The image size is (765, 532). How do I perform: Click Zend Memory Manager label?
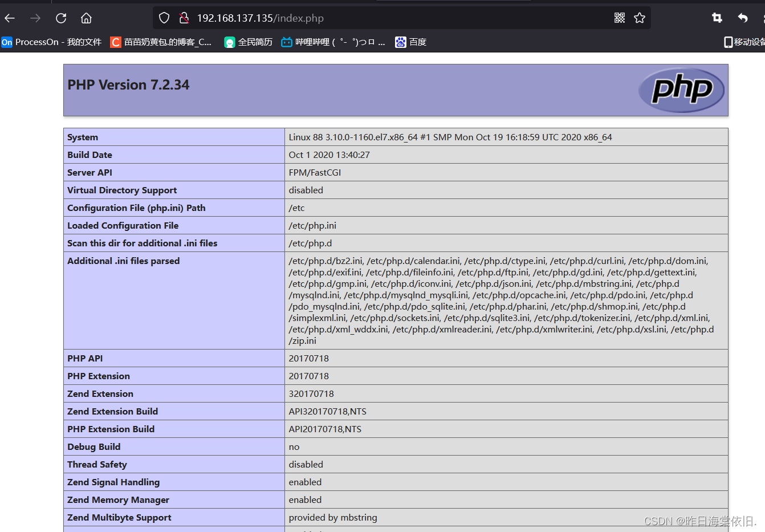118,500
